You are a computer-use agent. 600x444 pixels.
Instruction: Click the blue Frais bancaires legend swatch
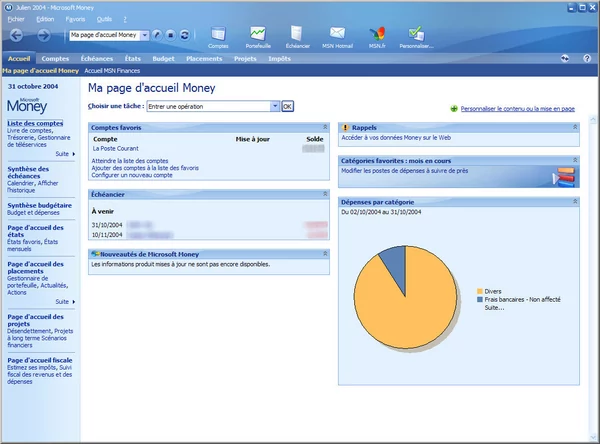(x=479, y=299)
